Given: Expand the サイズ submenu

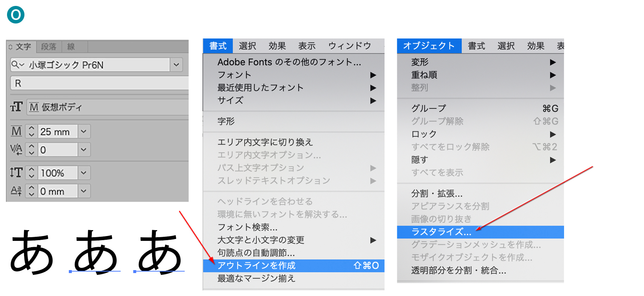Looking at the screenshot, I should pyautogui.click(x=294, y=100).
